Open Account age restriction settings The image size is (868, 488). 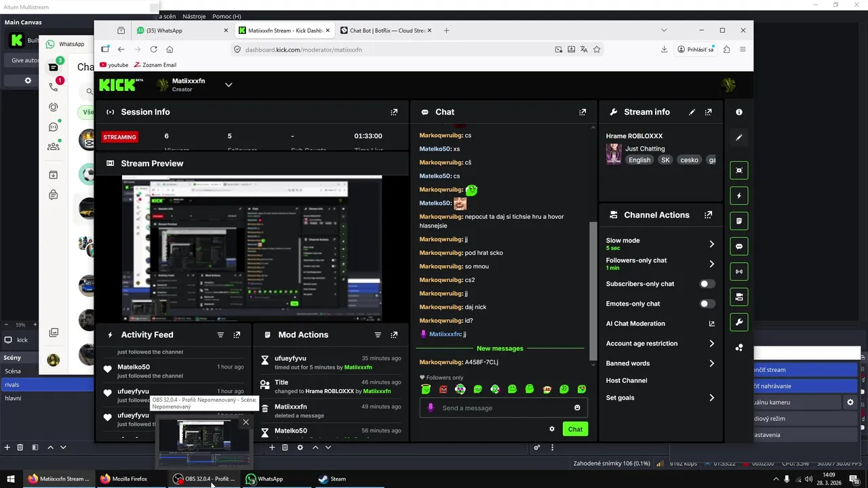[660, 344]
